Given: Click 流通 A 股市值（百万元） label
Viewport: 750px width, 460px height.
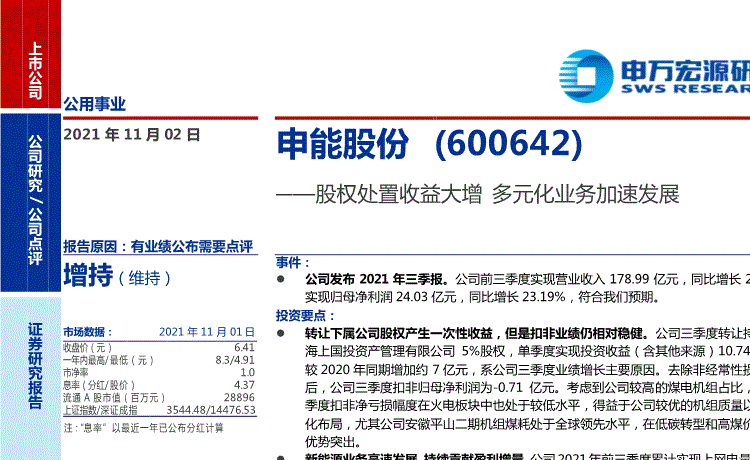Looking at the screenshot, I should tap(114, 397).
